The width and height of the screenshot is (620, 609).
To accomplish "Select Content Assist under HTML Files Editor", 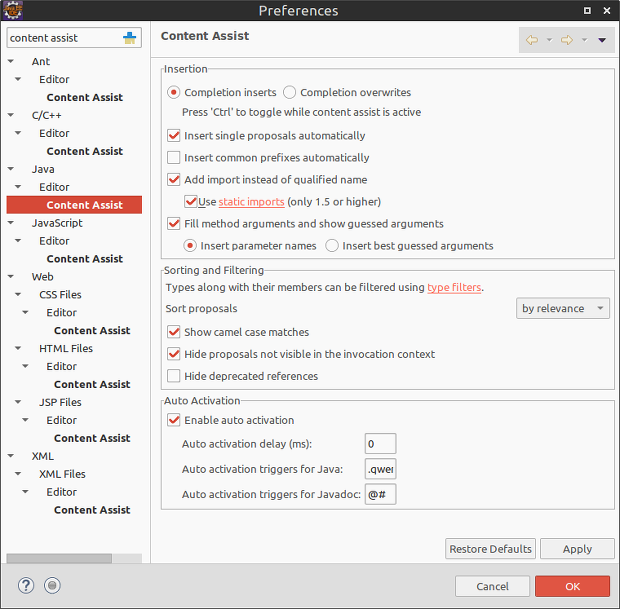I will click(92, 384).
